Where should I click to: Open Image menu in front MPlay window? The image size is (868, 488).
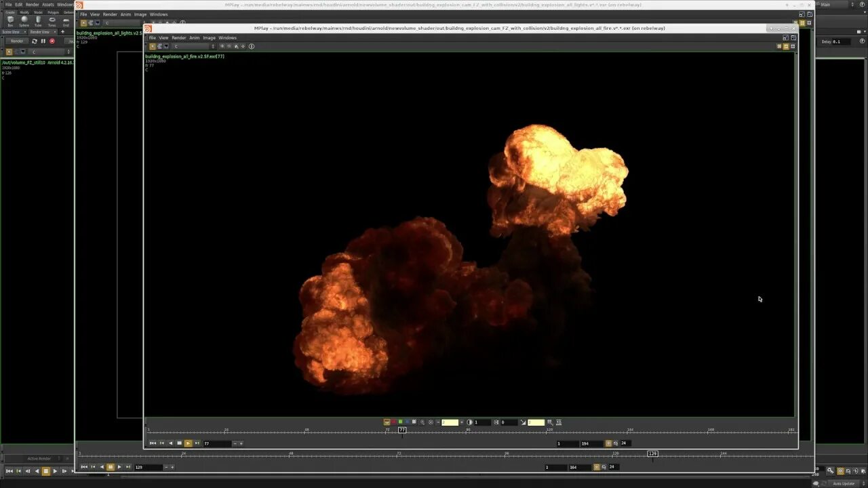click(209, 38)
